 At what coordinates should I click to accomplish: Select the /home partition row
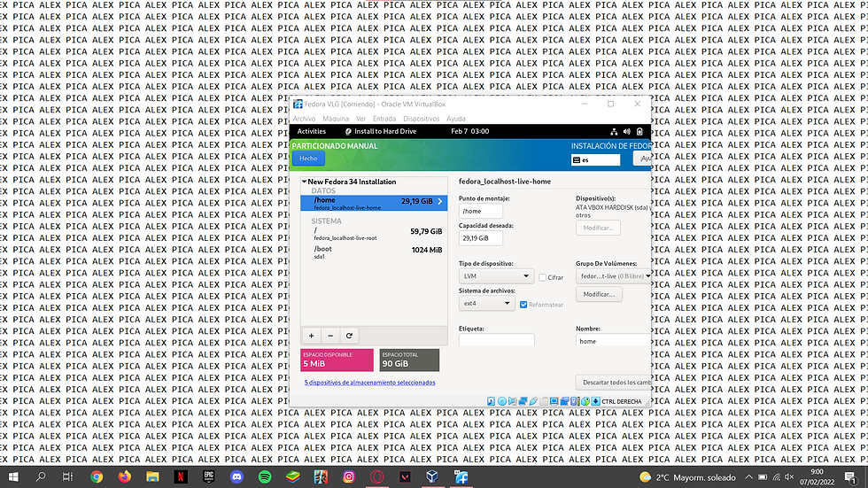(374, 203)
